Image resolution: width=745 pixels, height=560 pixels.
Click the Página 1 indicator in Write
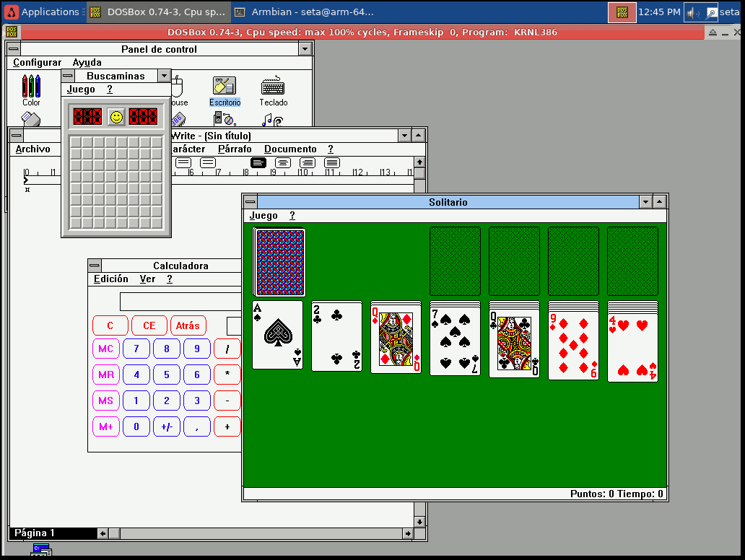pyautogui.click(x=34, y=533)
